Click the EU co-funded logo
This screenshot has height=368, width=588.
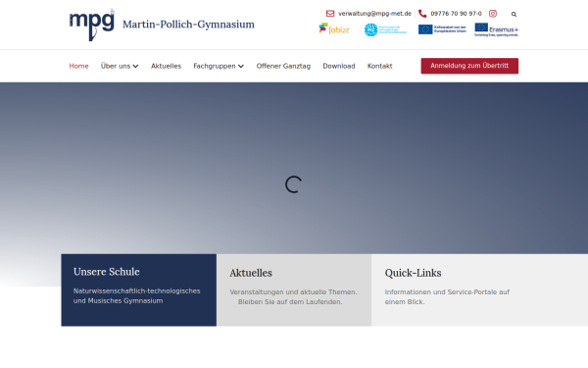coord(442,29)
